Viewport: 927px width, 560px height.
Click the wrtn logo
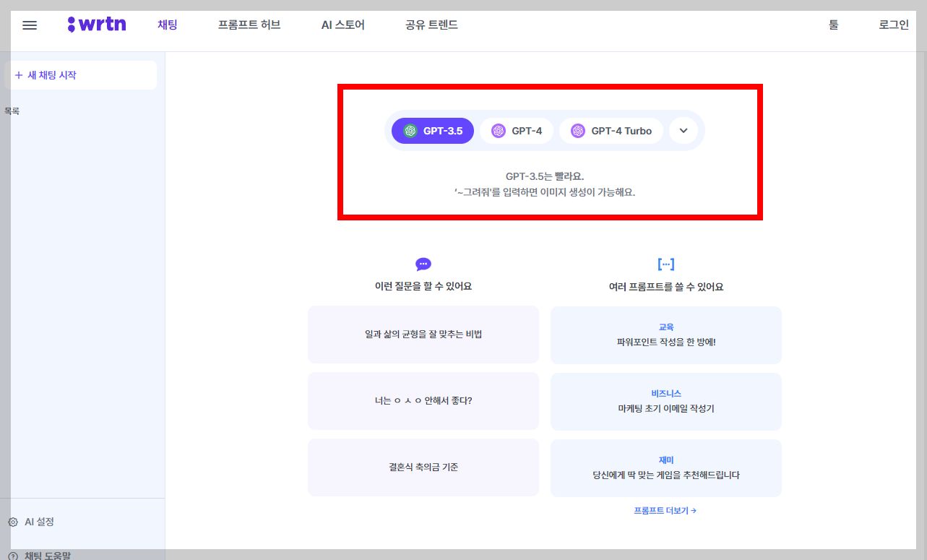click(x=97, y=25)
